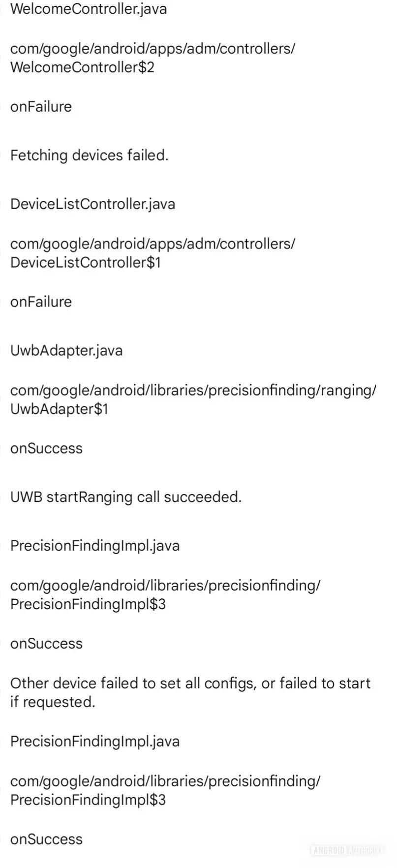Select the last PrecisionFindingImpl$3 class path

coord(165,790)
